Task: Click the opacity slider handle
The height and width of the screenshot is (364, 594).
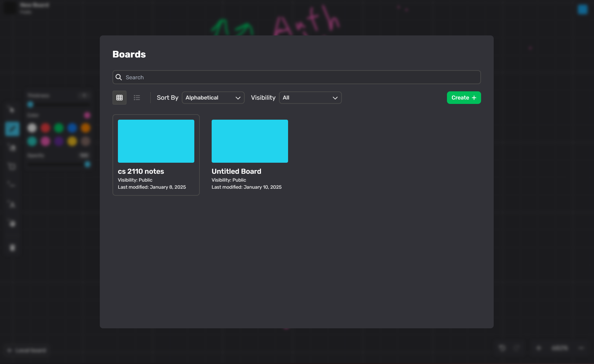Action: [x=87, y=164]
